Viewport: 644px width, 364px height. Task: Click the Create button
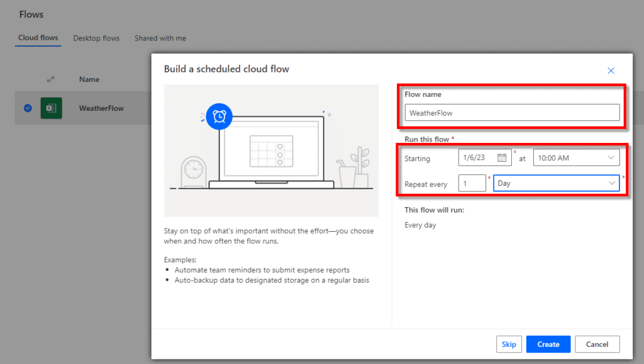[548, 344]
